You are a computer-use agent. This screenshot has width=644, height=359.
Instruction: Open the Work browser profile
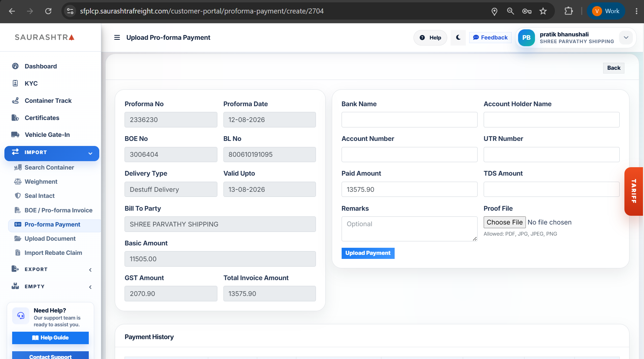click(606, 11)
